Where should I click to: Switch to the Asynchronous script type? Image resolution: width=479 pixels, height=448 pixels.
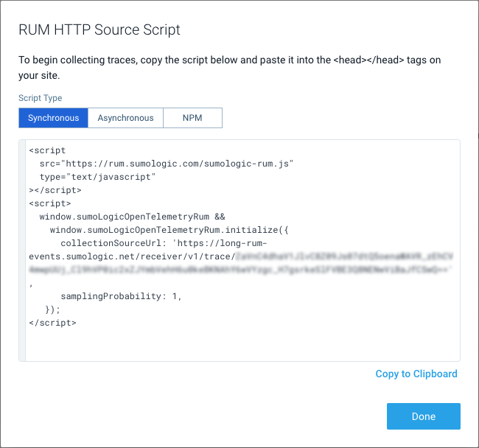[x=125, y=118]
